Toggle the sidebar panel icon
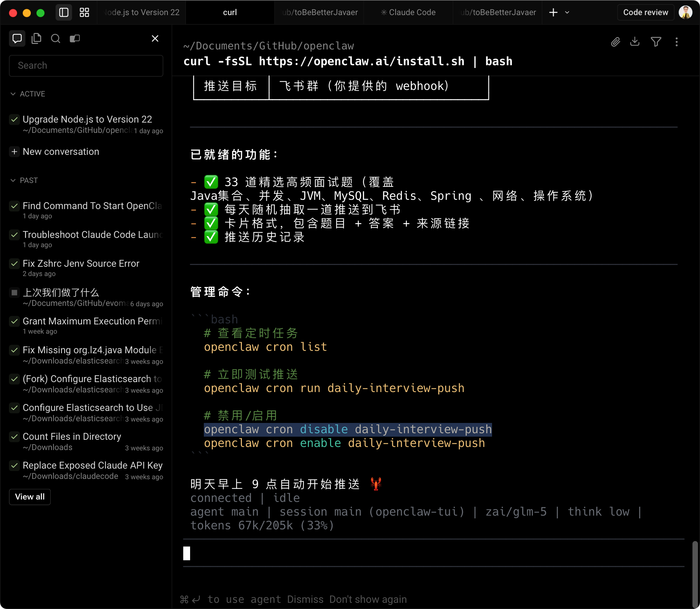This screenshot has height=609, width=700. click(64, 13)
